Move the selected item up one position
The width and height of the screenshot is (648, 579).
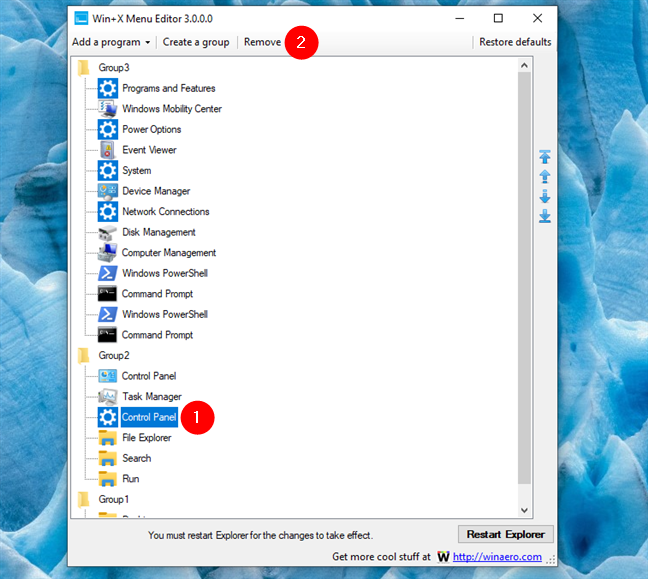pos(545,176)
